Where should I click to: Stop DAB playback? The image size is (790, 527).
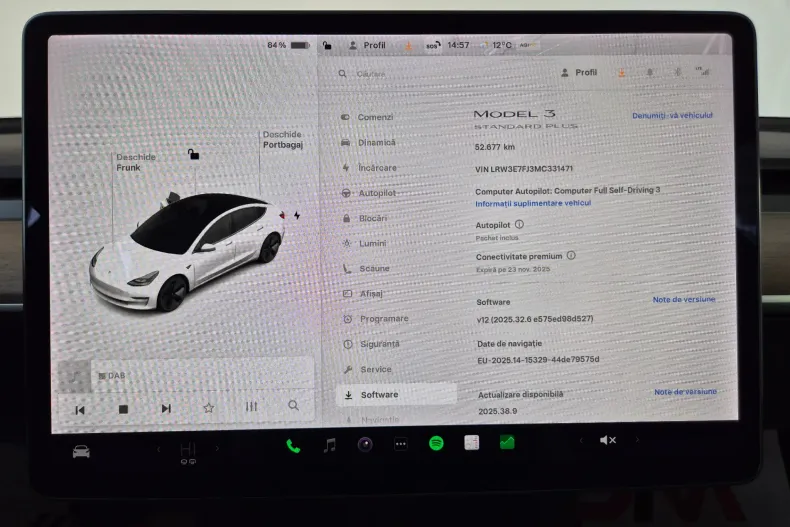click(123, 409)
